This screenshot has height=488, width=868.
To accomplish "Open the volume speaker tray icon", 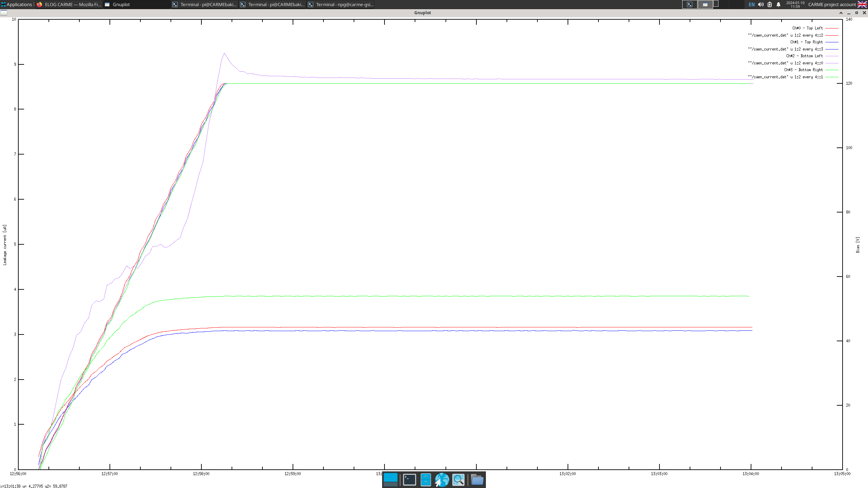I will 761,4.
